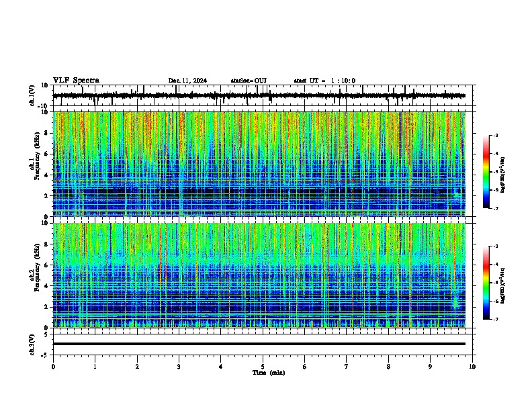532x411 pixels.
Task: Click time axis tick label "9"
Action: (430, 367)
